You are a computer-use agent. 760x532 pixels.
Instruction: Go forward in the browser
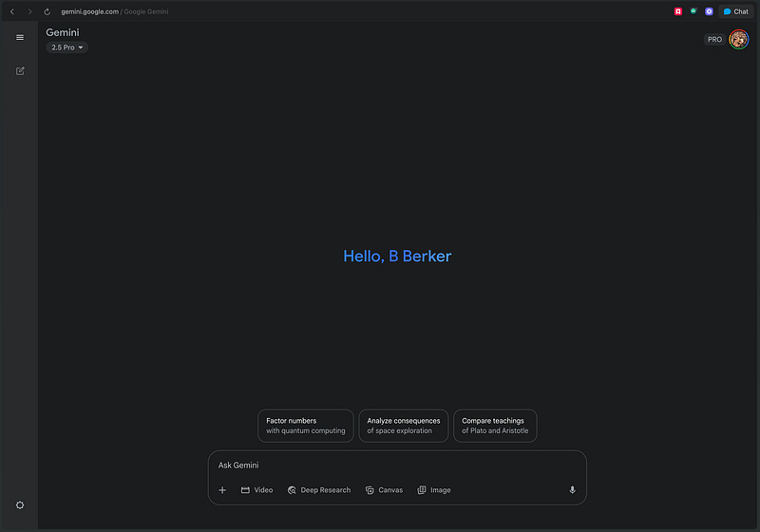[x=29, y=11]
